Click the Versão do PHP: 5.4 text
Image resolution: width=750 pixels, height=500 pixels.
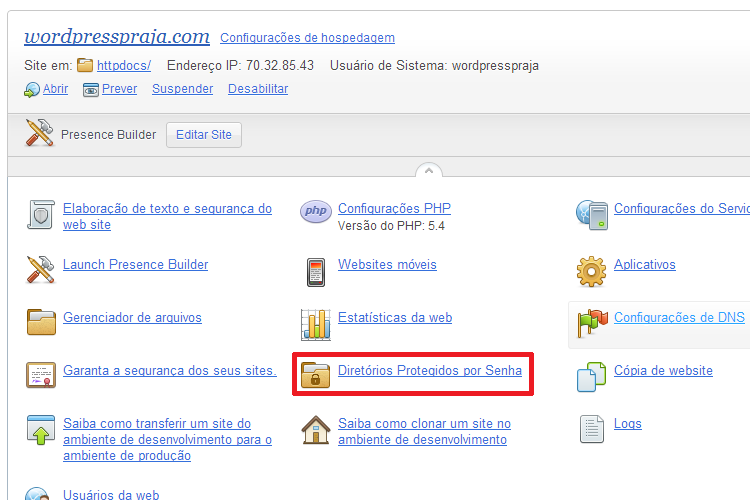(x=391, y=226)
